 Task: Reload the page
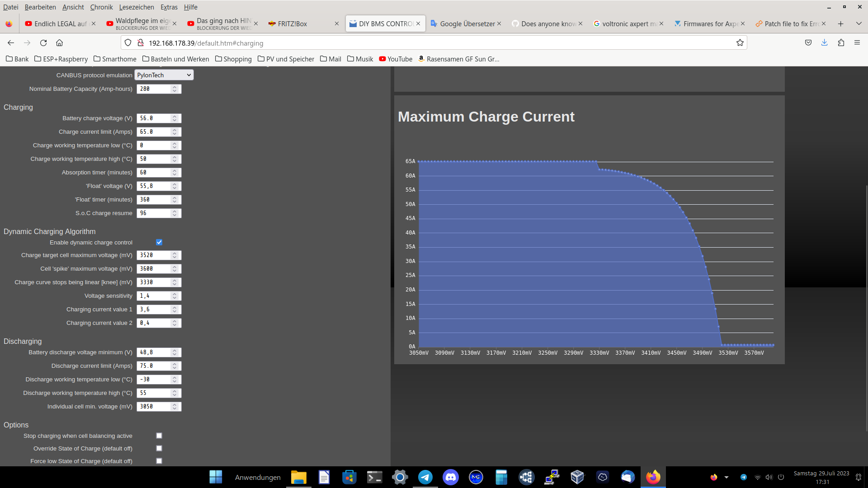point(43,42)
